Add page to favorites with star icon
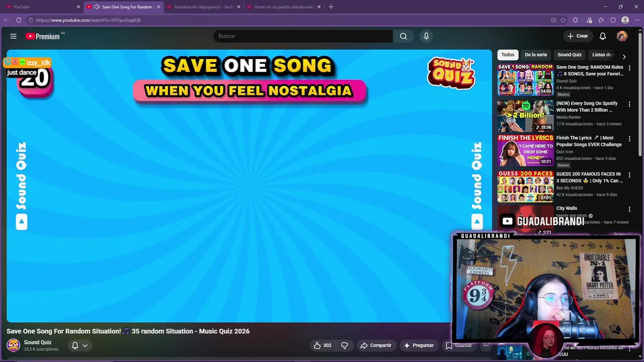Viewport: 644px width, 362px height. pyautogui.click(x=563, y=20)
